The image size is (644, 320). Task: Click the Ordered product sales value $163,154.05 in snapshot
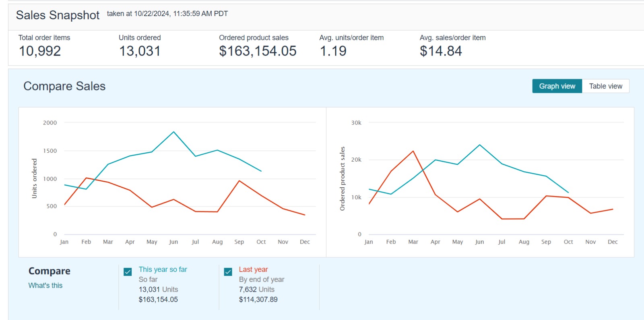[258, 51]
